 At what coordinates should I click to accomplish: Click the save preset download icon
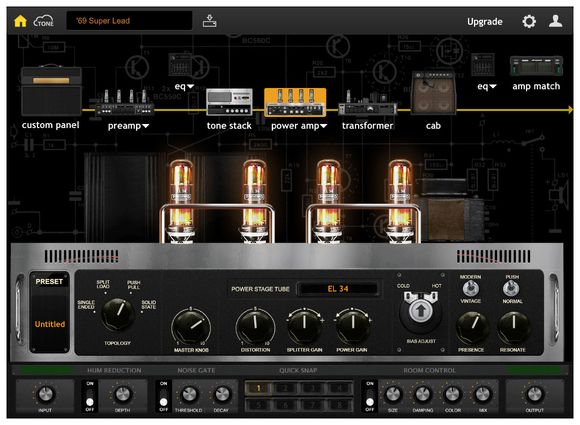[x=209, y=21]
